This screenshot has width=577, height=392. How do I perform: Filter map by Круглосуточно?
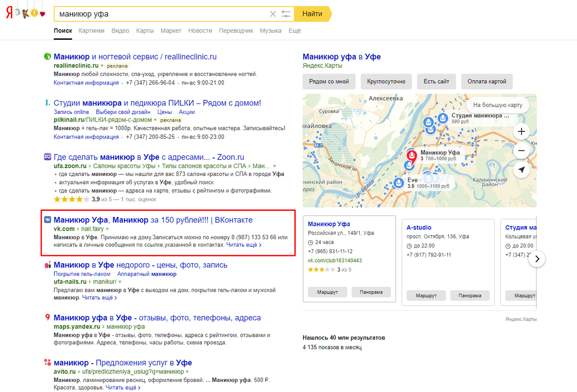pos(386,82)
